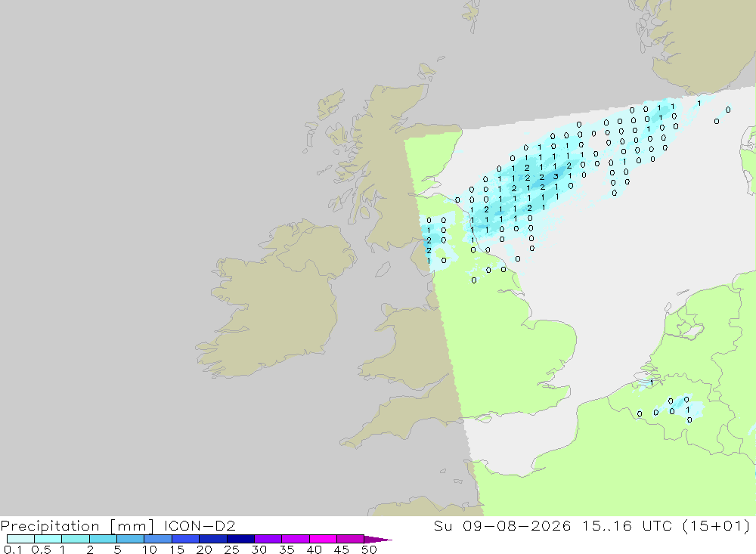Viewport: 756px width, 554px height.
Task: Click the 30–35 mm purple legend swatch
Action: (x=268, y=539)
